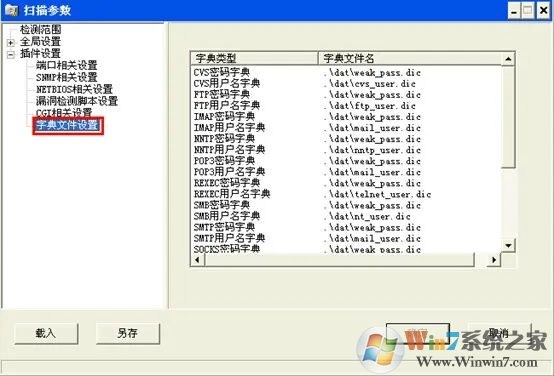Click the 取消 button
Screen dimensions: 554x376
[x=500, y=333]
